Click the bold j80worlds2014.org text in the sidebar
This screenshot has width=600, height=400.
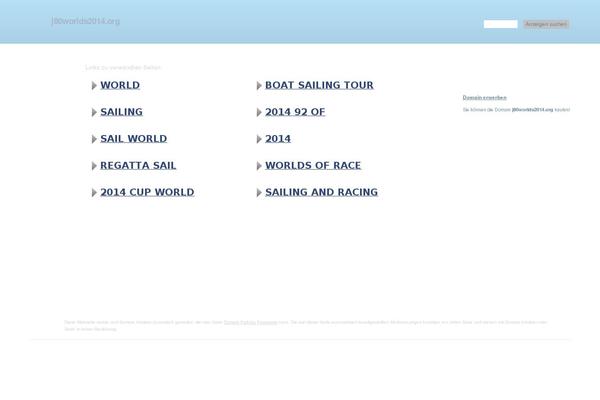[x=532, y=110]
